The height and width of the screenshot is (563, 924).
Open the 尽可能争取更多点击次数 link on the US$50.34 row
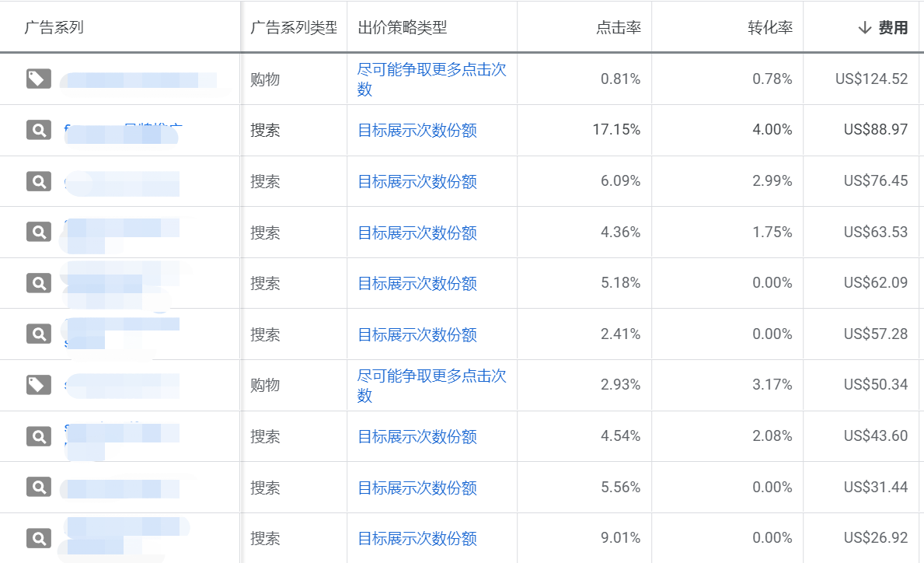[431, 384]
